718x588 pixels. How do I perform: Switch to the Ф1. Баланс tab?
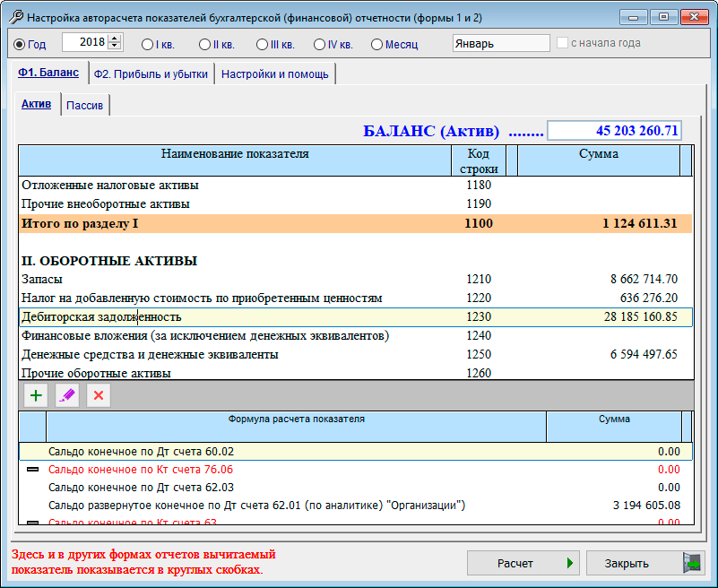click(x=48, y=73)
